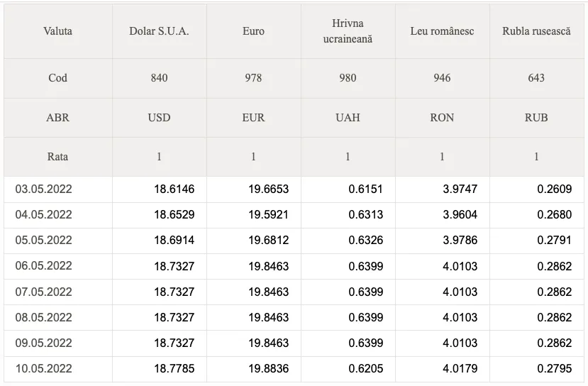Click the Hrivna ucraineană header cell
Screen dimensions: 588x386
(348, 31)
